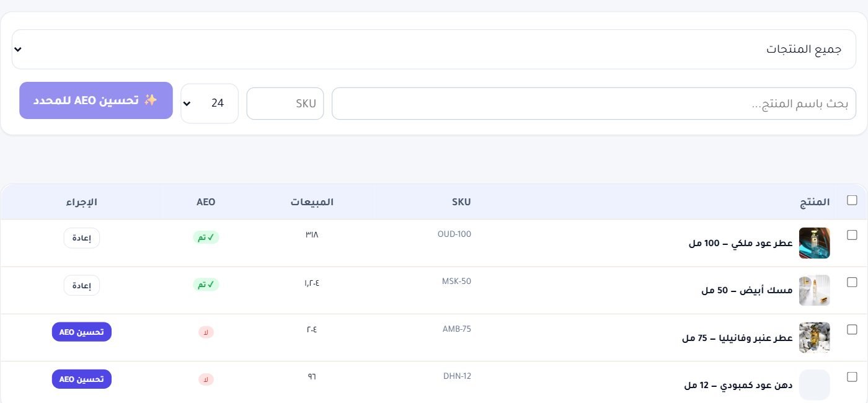Click product name دهن عود كمبودي – 12 مل

click(739, 385)
